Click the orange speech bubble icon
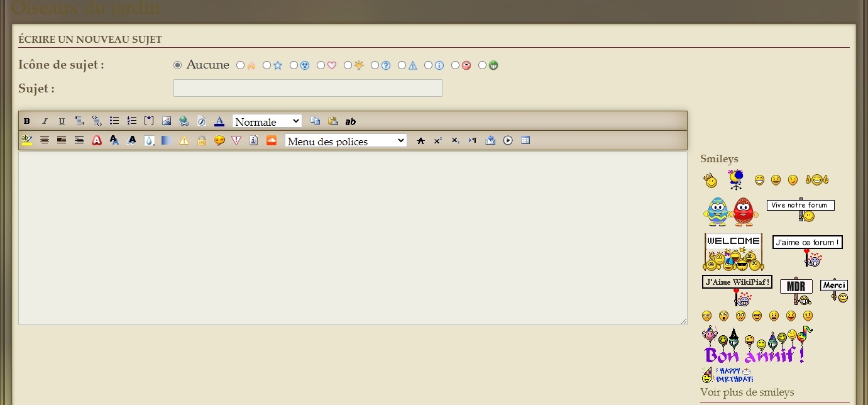The image size is (868, 405). click(x=219, y=140)
